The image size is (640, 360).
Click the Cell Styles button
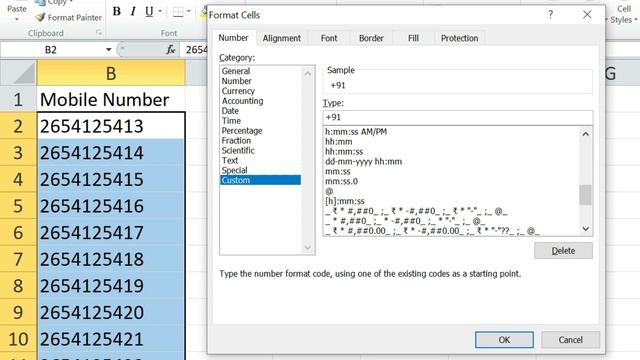coord(623,14)
